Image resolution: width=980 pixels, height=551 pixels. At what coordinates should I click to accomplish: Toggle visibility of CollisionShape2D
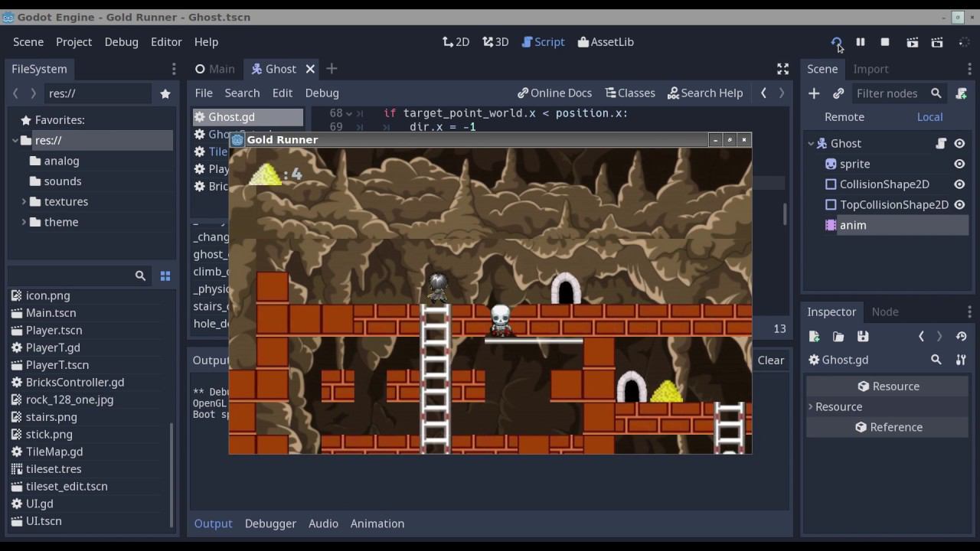[959, 184]
